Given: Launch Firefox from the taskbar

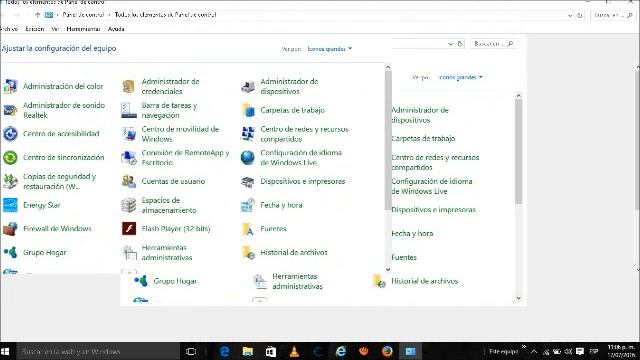Looking at the screenshot, I should pos(387,351).
